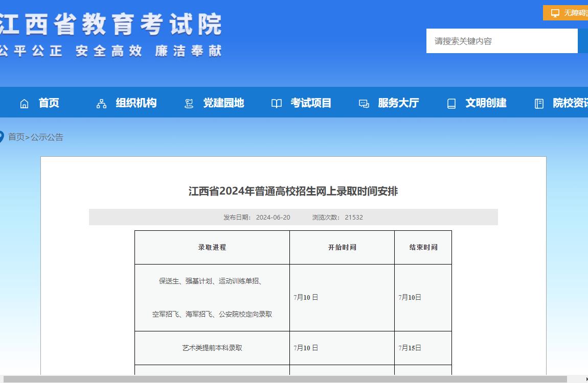
Task: Select the 服务大厅 service icon
Action: [x=364, y=103]
